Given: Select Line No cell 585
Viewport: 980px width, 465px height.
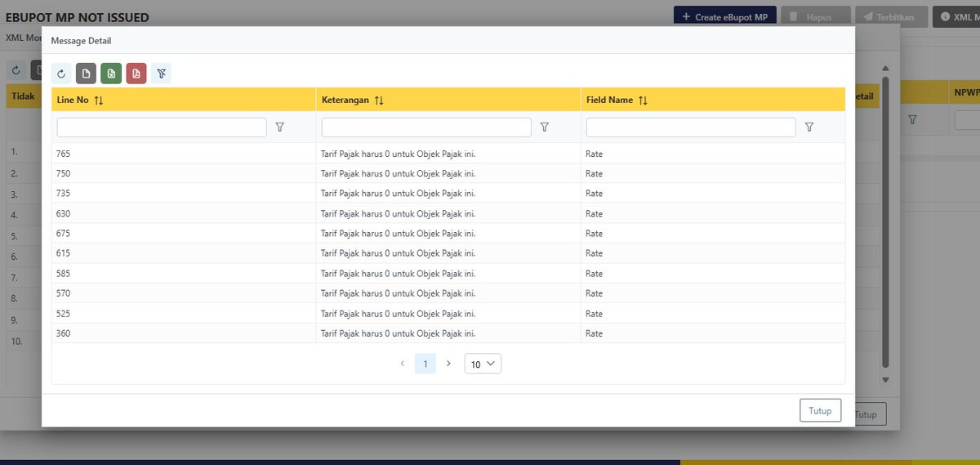Looking at the screenshot, I should pyautogui.click(x=184, y=273).
